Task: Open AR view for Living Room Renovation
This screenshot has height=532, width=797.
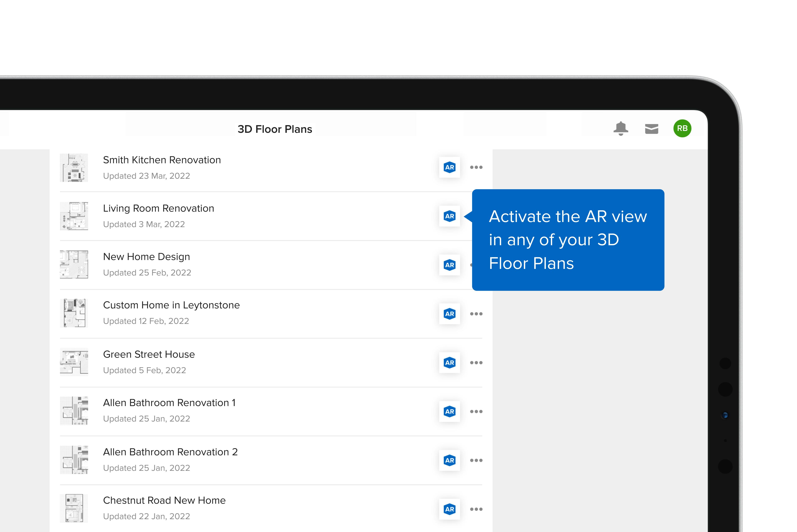Action: click(x=449, y=216)
